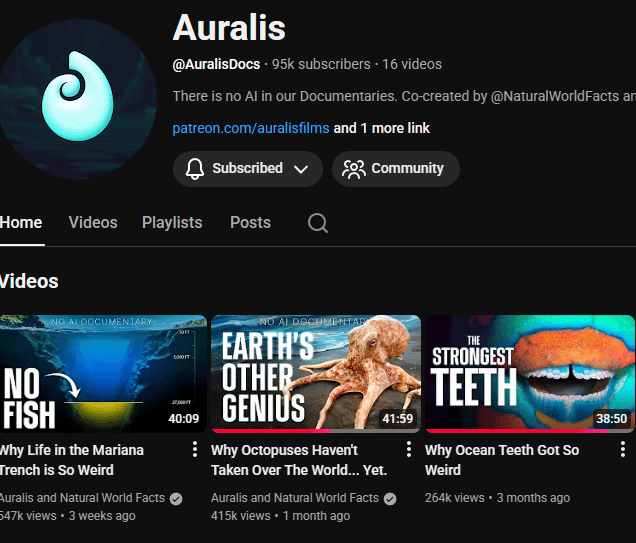This screenshot has height=543, width=636.
Task: Click the Auralis channel avatar logo
Action: (x=77, y=99)
